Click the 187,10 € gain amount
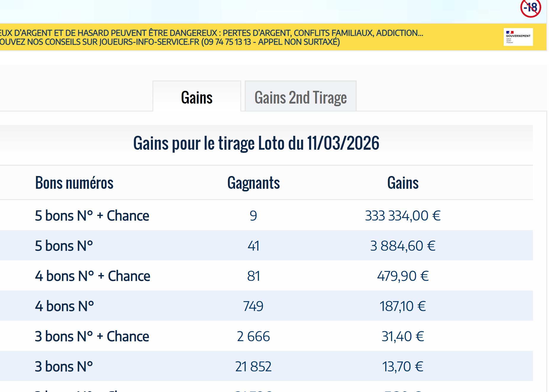The image size is (549, 392). (403, 306)
